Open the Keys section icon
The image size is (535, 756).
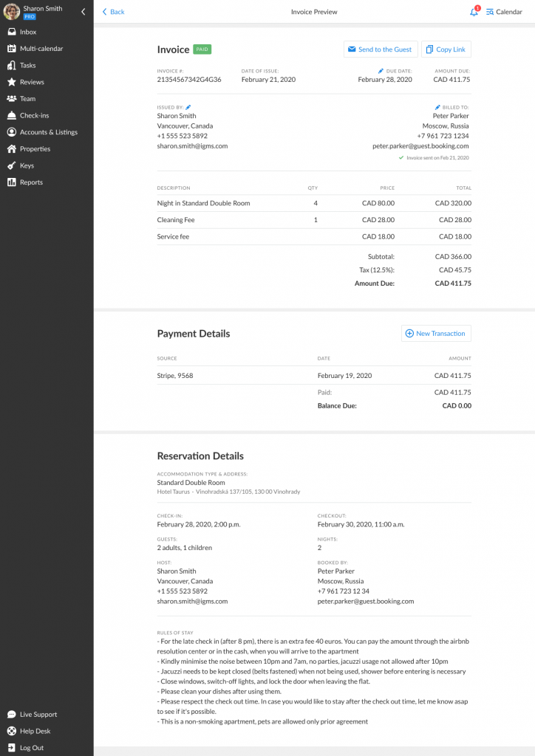12,165
